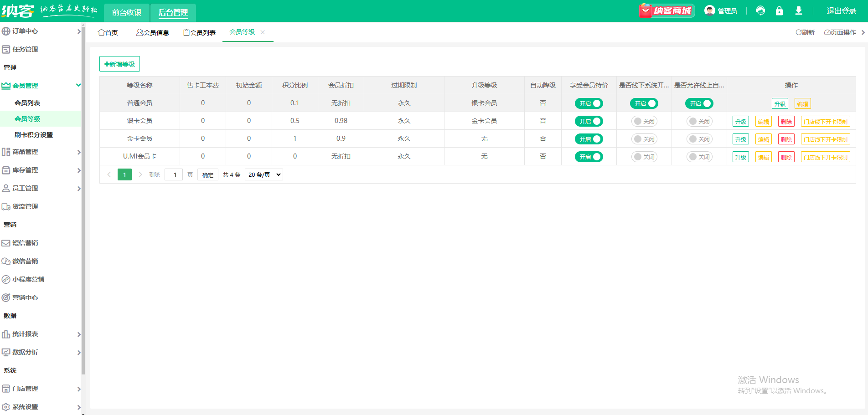The image size is (868, 415).
Task: Click the 刷新 refresh icon
Action: [799, 32]
